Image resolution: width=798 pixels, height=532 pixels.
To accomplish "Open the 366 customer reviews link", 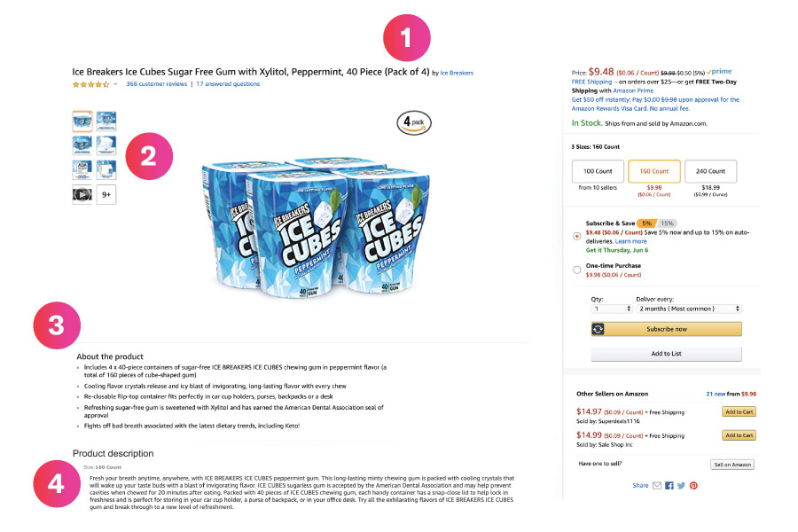I will pos(157,84).
